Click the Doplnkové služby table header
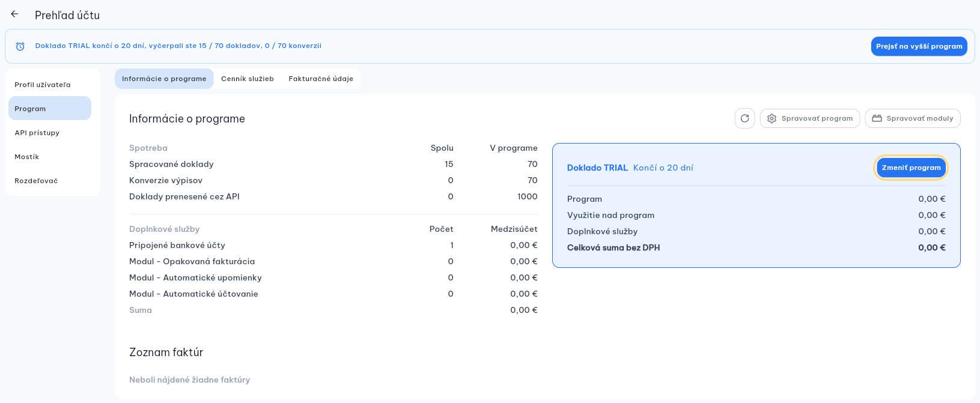The width and height of the screenshot is (980, 403). (165, 229)
